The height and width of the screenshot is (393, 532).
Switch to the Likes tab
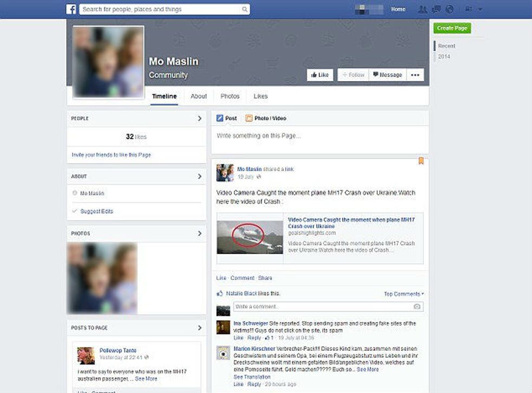click(261, 96)
